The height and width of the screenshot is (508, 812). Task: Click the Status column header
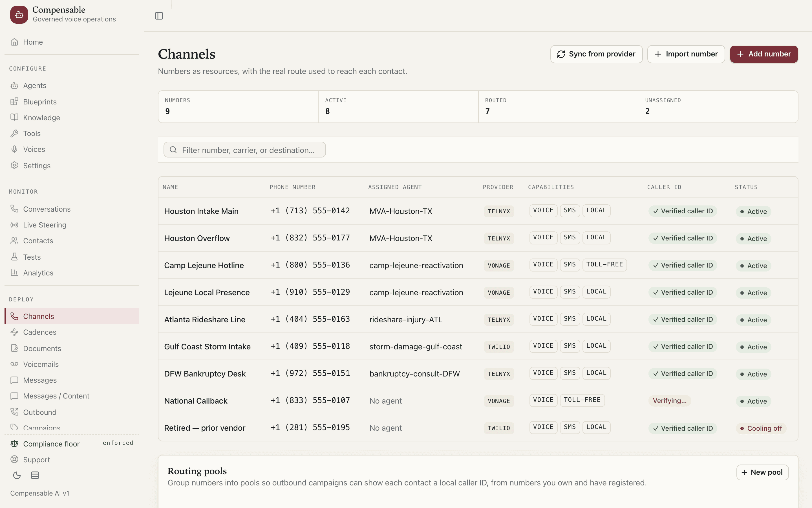point(746,187)
